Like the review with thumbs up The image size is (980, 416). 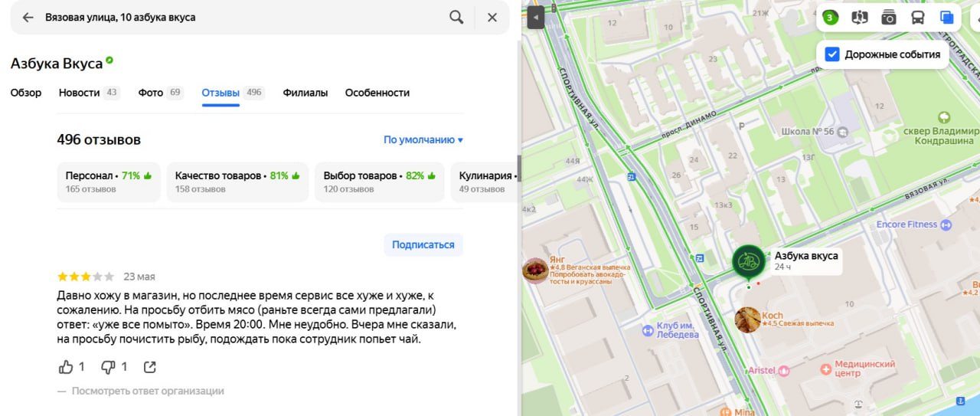coord(67,367)
